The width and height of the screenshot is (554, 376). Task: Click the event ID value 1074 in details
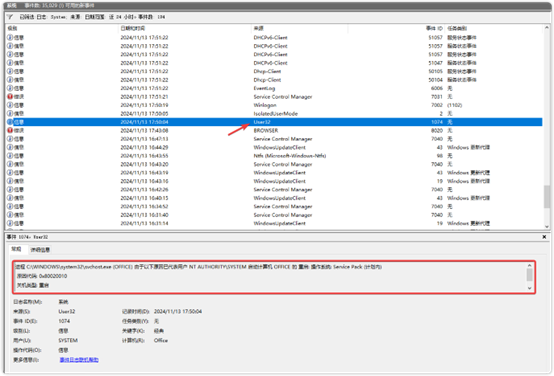click(x=64, y=321)
